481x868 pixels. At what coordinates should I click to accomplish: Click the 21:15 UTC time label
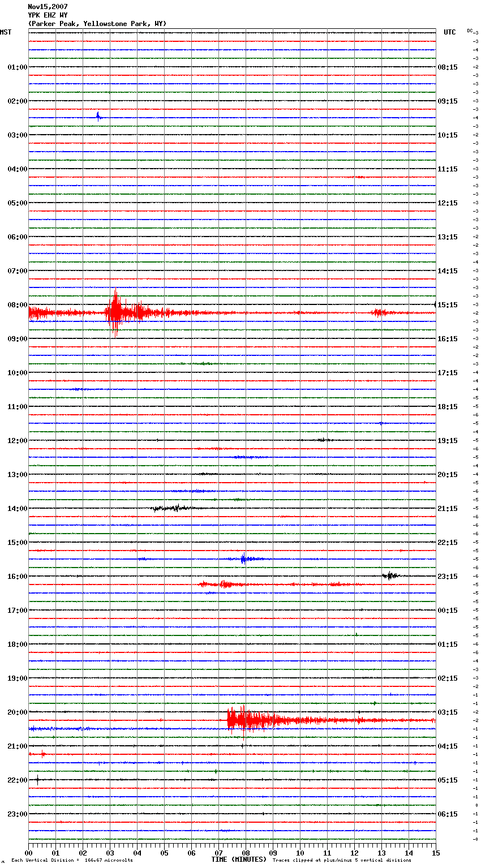tap(448, 509)
